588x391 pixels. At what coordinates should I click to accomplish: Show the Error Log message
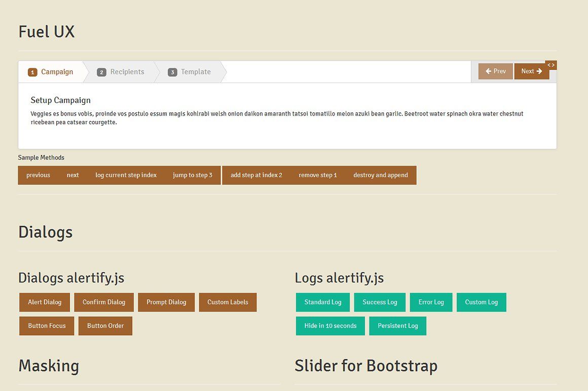pos(431,302)
